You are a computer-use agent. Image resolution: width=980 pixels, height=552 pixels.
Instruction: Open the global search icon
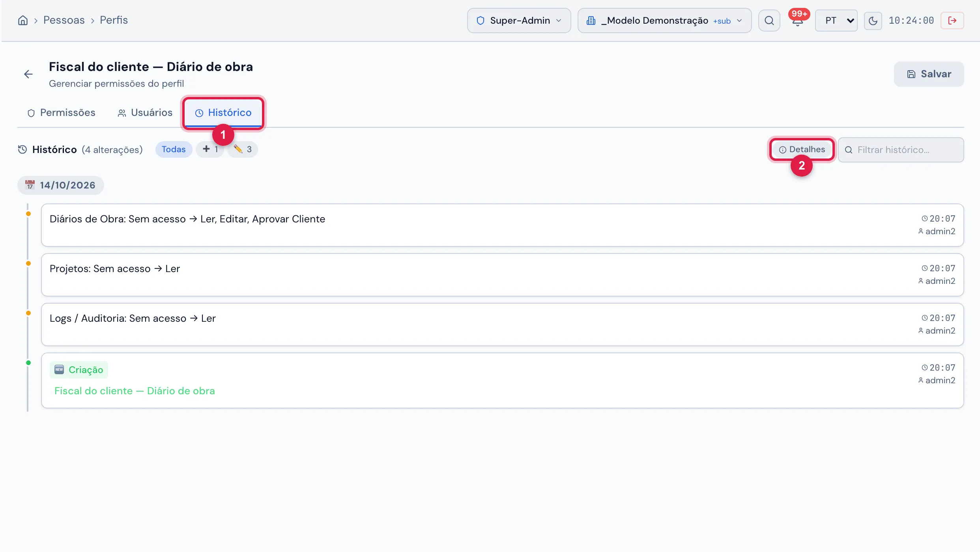tap(769, 21)
